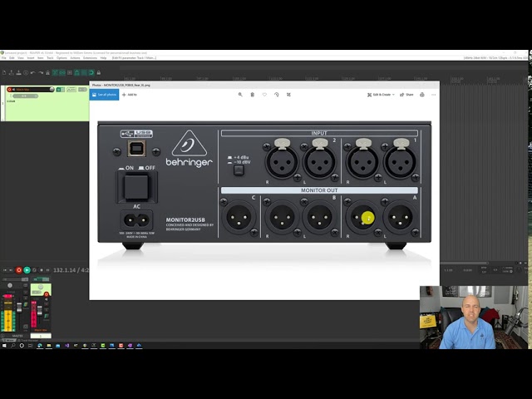Open the Actions menu in REAPER
532x399 pixels.
click(75, 58)
